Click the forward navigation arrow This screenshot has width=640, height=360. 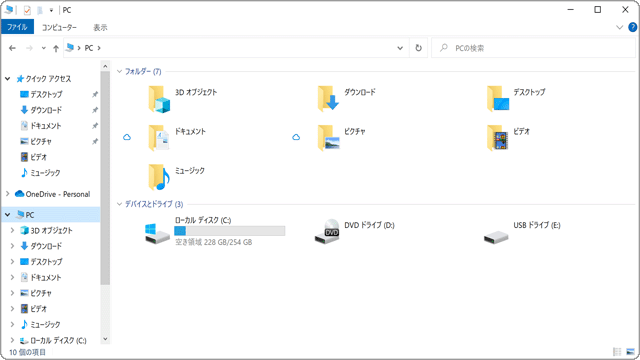[29, 48]
